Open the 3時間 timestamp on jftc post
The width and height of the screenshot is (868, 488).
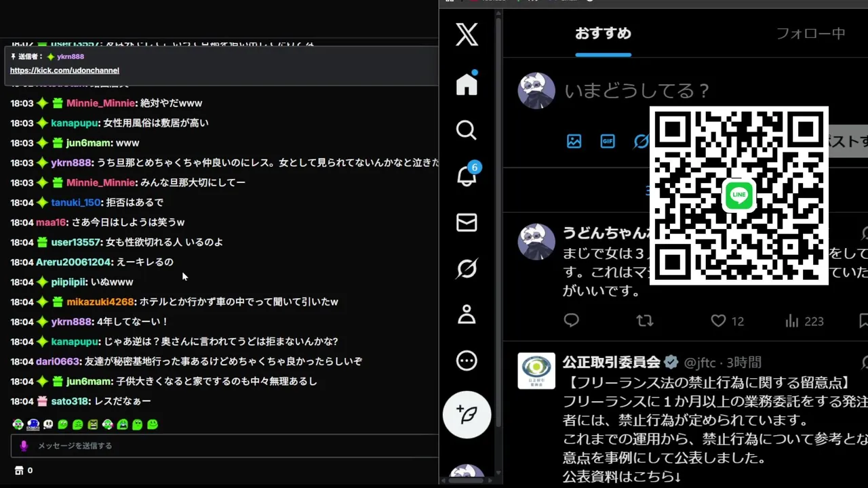(x=744, y=363)
